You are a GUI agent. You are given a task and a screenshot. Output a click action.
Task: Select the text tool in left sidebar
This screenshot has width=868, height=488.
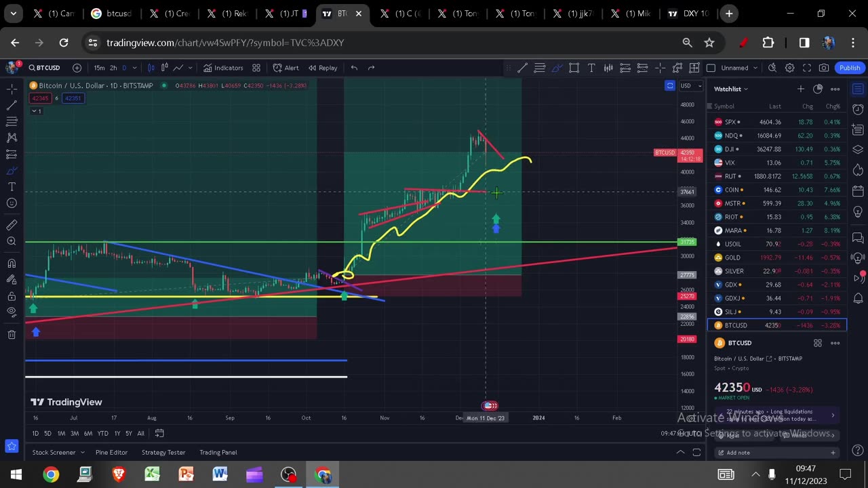click(12, 186)
